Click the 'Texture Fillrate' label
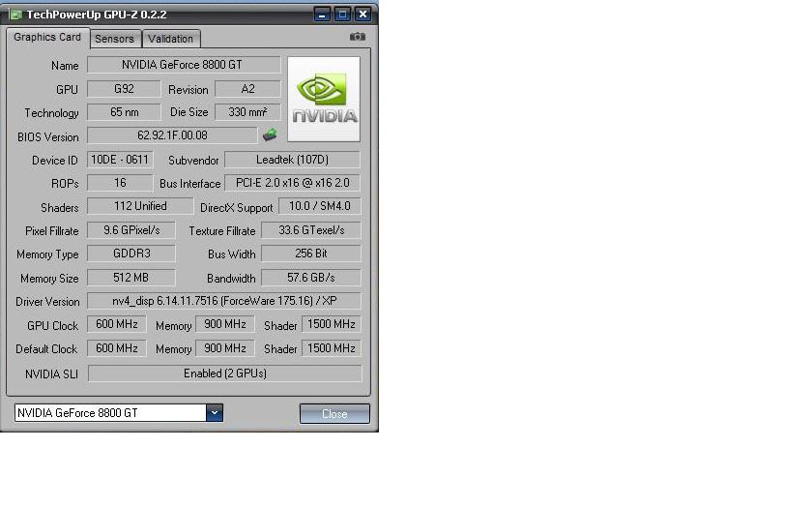The image size is (812, 508). (222, 231)
